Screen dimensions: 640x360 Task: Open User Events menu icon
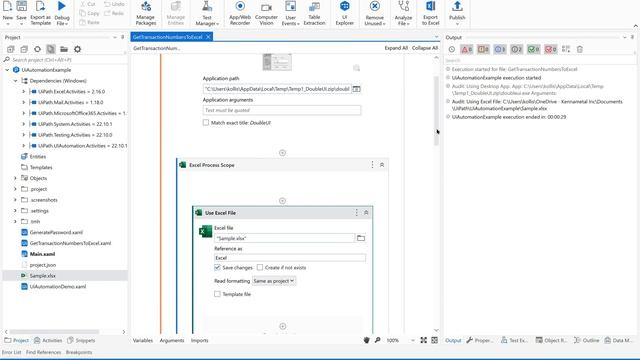click(x=290, y=7)
